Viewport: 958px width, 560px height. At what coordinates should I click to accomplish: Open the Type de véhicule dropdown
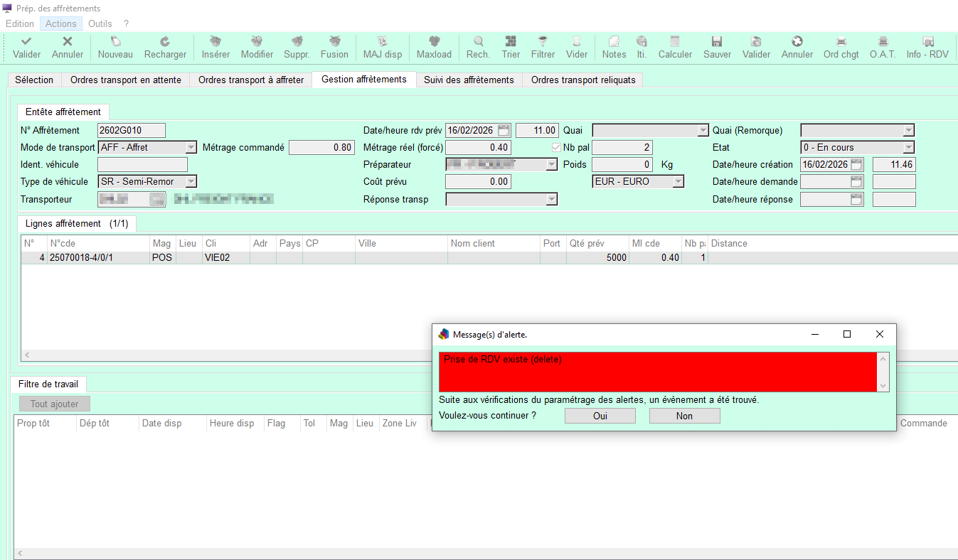tap(191, 182)
